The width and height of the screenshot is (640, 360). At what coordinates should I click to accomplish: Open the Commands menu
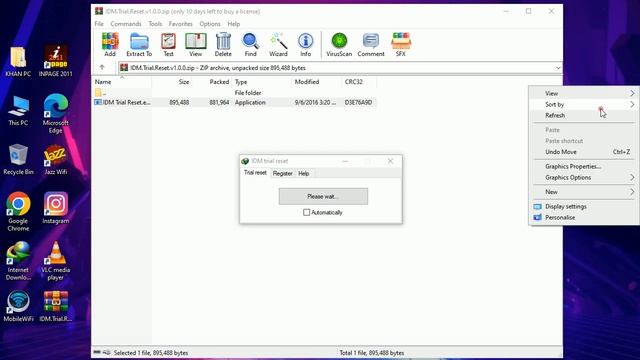point(126,24)
